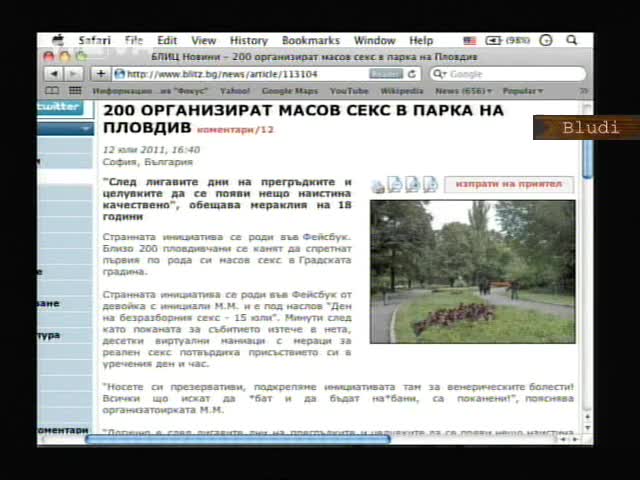The image size is (640, 480).
Task: Show all bookmarks with the book icon
Action: click(x=52, y=91)
